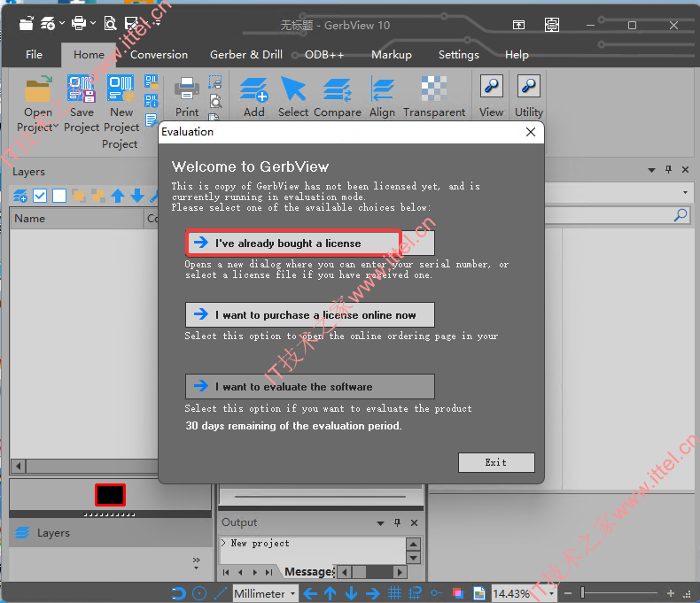Click the circle target icon in status bar
The image size is (700, 603).
(199, 593)
